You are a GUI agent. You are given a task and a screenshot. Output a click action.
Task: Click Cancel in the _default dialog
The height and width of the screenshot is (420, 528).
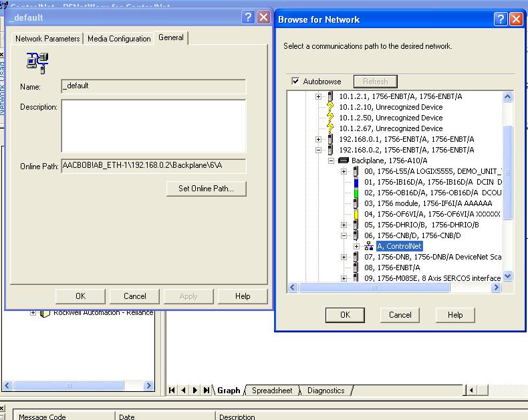tap(135, 296)
